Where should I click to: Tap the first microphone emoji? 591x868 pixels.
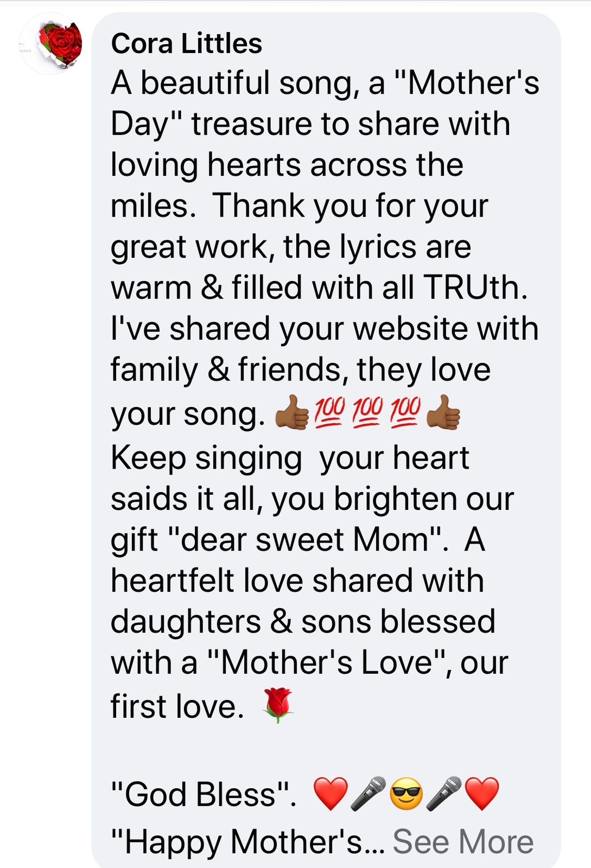pos(368,794)
